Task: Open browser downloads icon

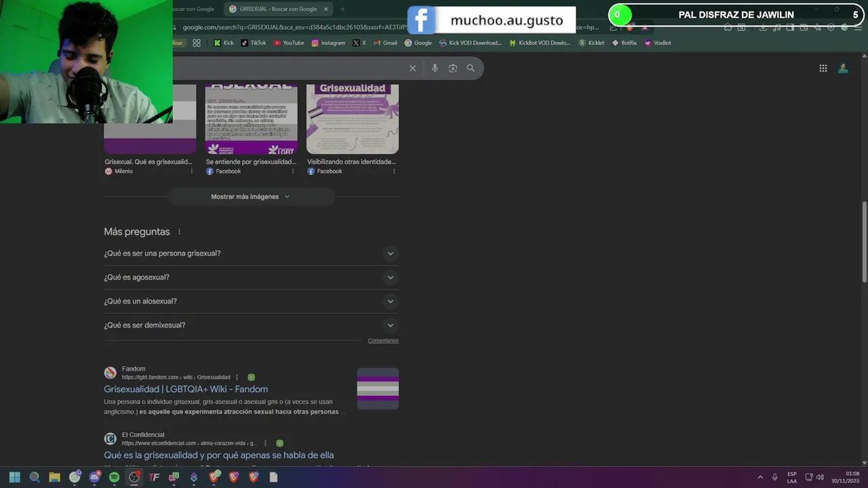Action: pyautogui.click(x=763, y=27)
